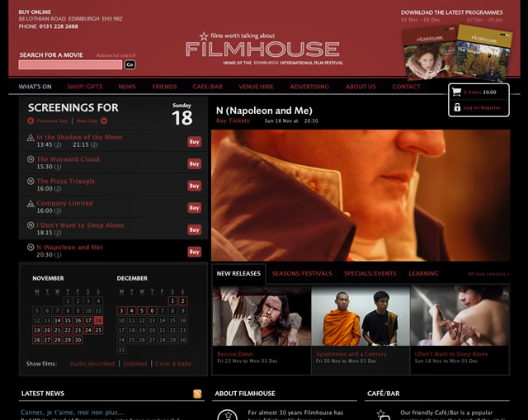Buy tickets for I Don't Want to Sleep Alone row
This screenshot has height=420, width=528.
(195, 229)
